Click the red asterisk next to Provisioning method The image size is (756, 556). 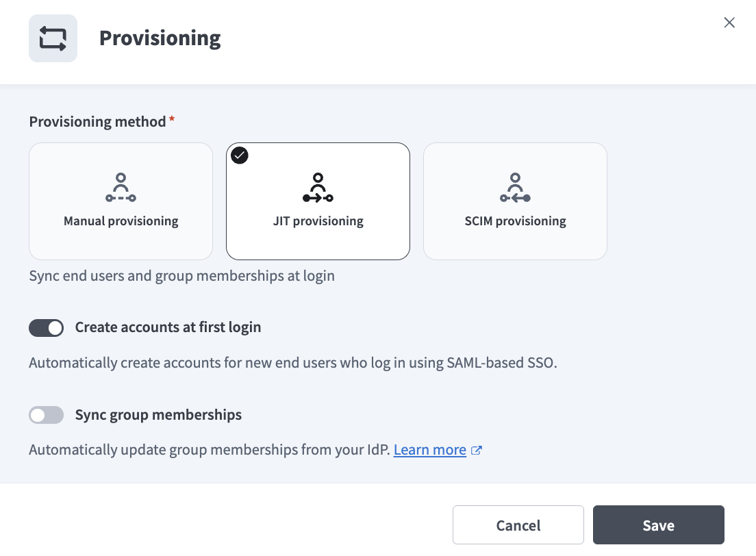(172, 121)
